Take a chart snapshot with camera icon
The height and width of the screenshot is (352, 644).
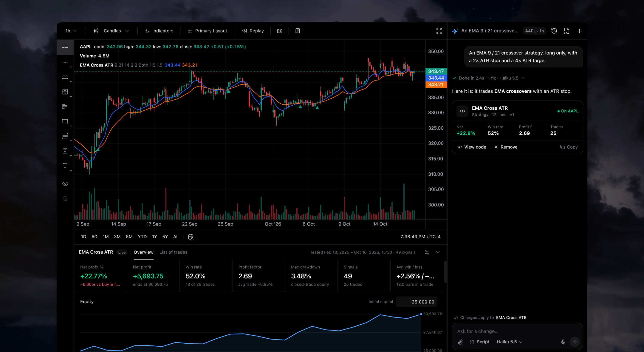pyautogui.click(x=280, y=31)
